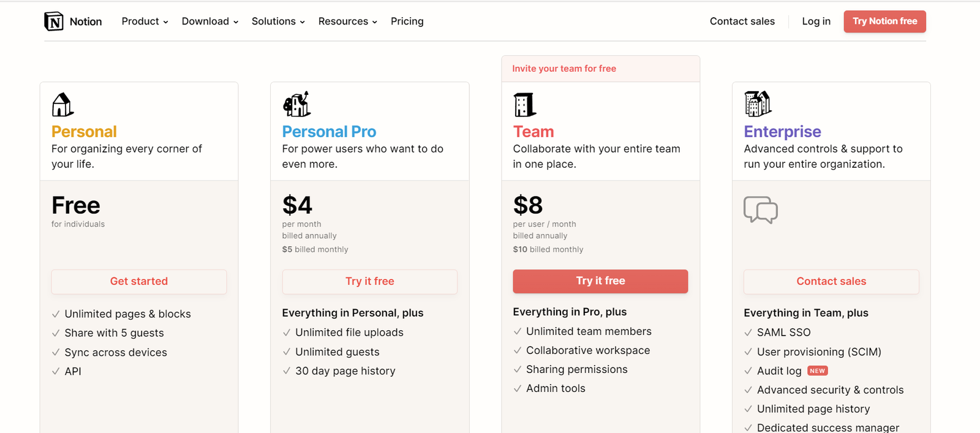Click the Invite your team for free banner
The height and width of the screenshot is (433, 980).
point(601,69)
